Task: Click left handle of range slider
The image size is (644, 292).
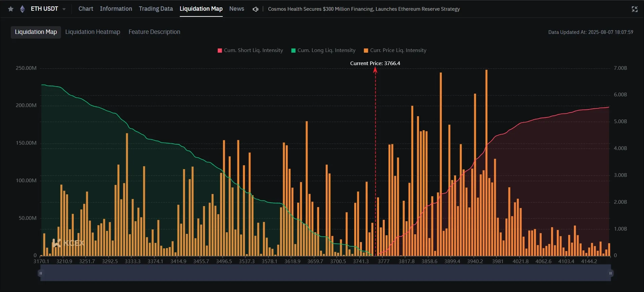Action: (x=41, y=273)
